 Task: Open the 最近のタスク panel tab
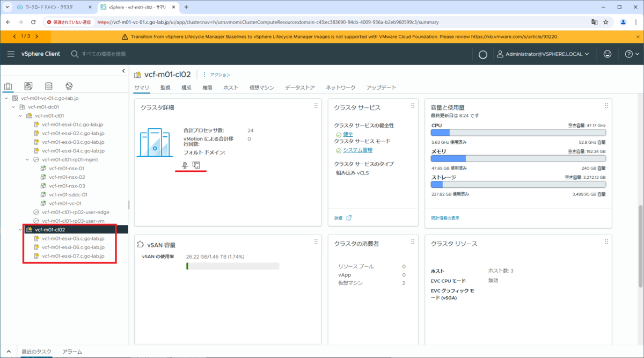click(36, 352)
